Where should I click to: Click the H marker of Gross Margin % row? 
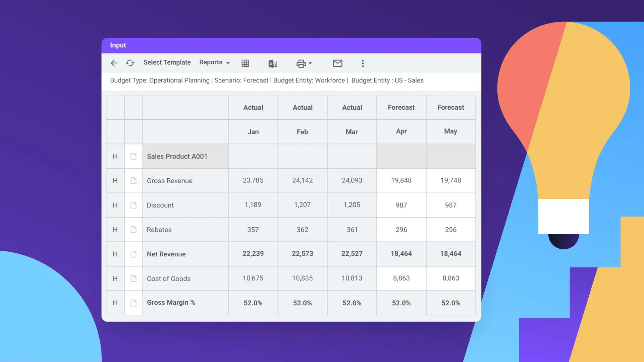[115, 303]
